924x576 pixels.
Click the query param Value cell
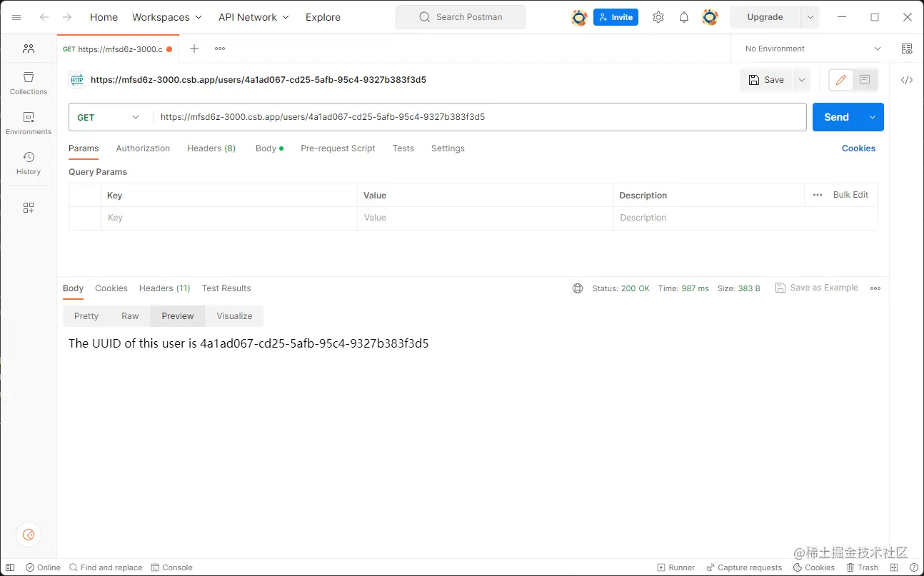click(x=485, y=218)
